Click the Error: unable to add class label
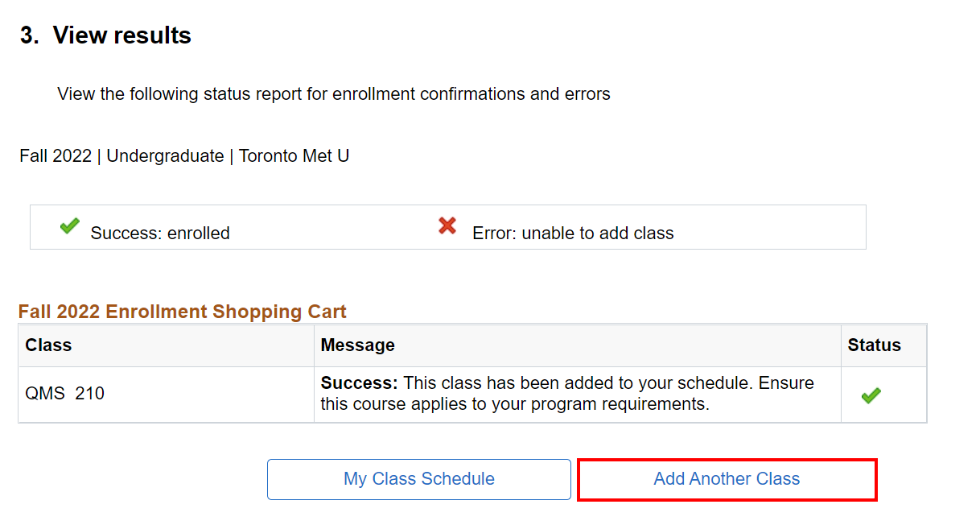Image resolution: width=980 pixels, height=525 pixels. 573,234
